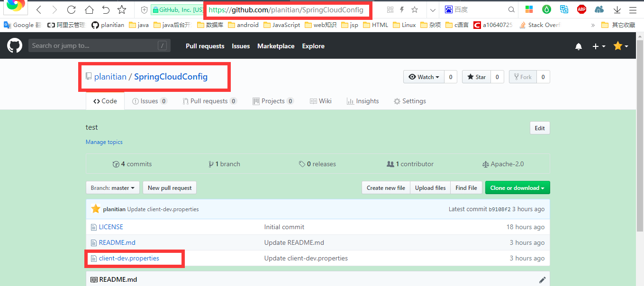
Task: Open Explore in top navigation
Action: (313, 46)
